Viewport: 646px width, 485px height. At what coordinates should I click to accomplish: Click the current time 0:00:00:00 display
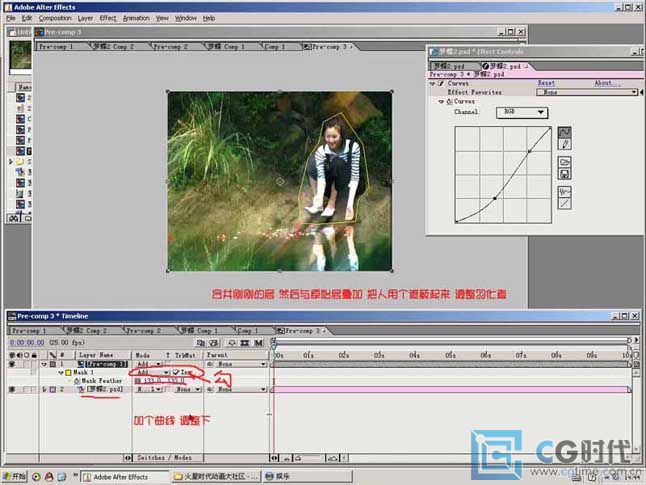pyautogui.click(x=27, y=342)
